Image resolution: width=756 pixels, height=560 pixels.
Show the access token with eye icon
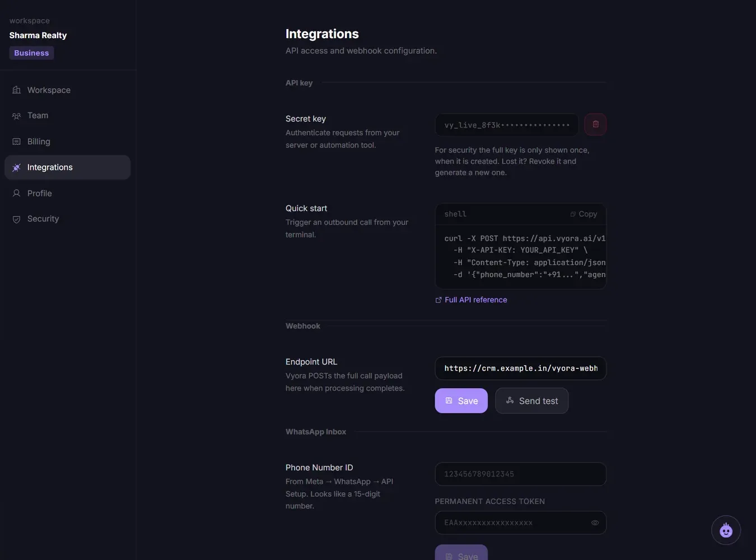point(595,523)
